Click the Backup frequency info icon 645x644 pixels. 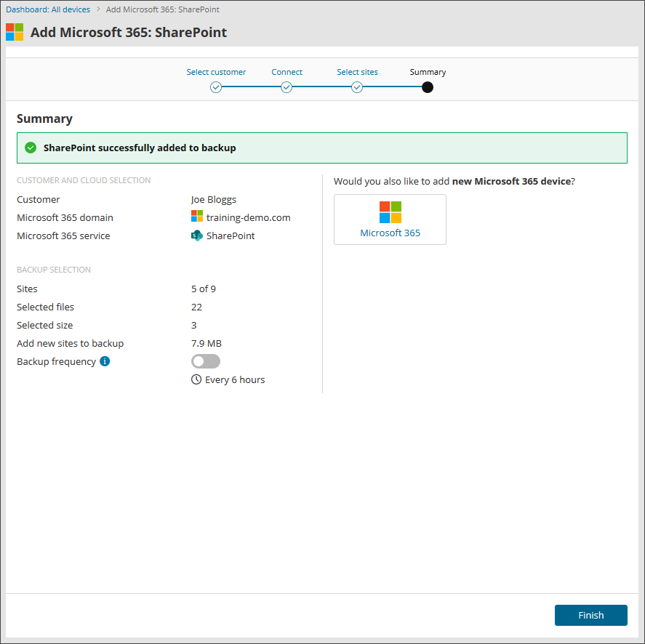point(105,361)
